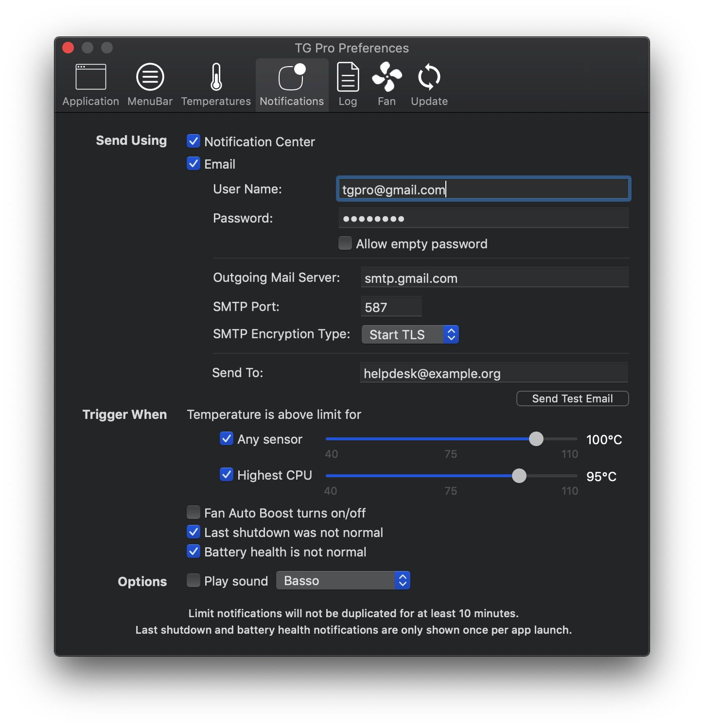This screenshot has height=728, width=704.
Task: Click inside the Send To field
Action: tap(493, 373)
